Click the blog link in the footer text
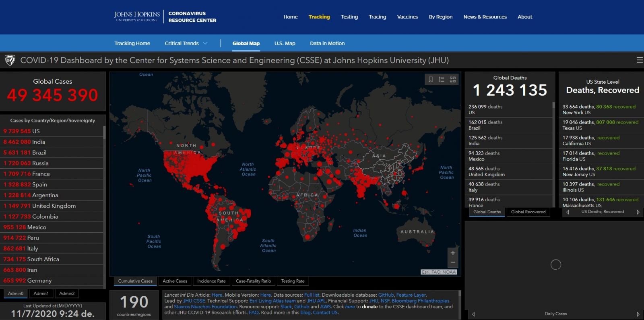This screenshot has height=320, width=644. click(305, 312)
